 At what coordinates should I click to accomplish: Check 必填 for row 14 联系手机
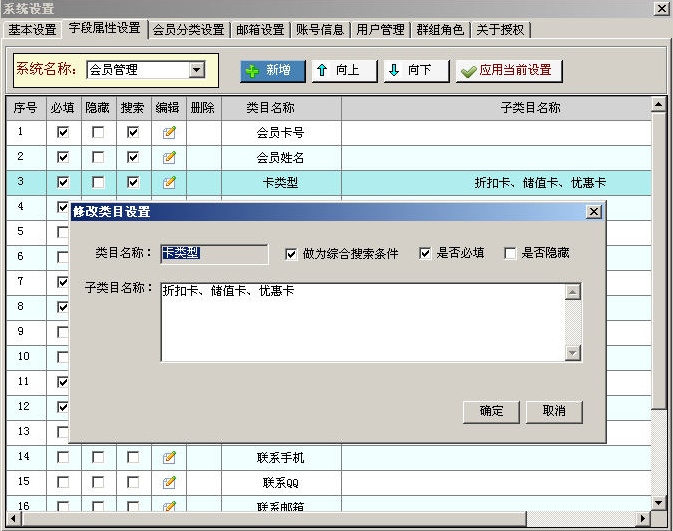pos(63,457)
